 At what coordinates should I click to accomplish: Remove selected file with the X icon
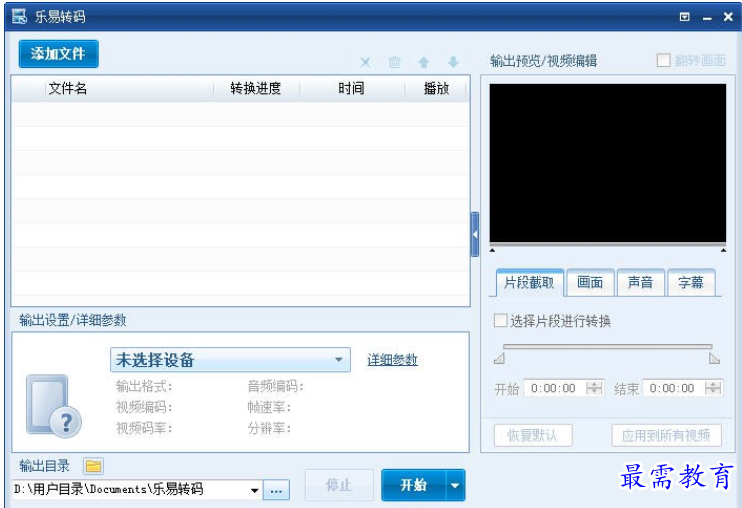coord(365,62)
